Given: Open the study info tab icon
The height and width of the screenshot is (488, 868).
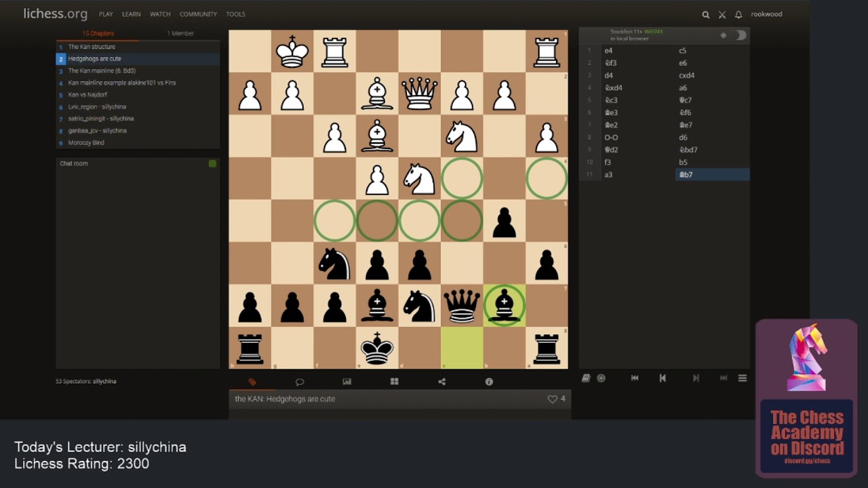Looking at the screenshot, I should pos(489,382).
